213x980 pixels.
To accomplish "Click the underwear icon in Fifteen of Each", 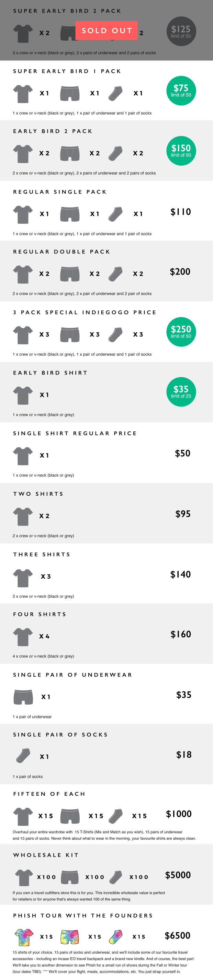I will tap(70, 816).
